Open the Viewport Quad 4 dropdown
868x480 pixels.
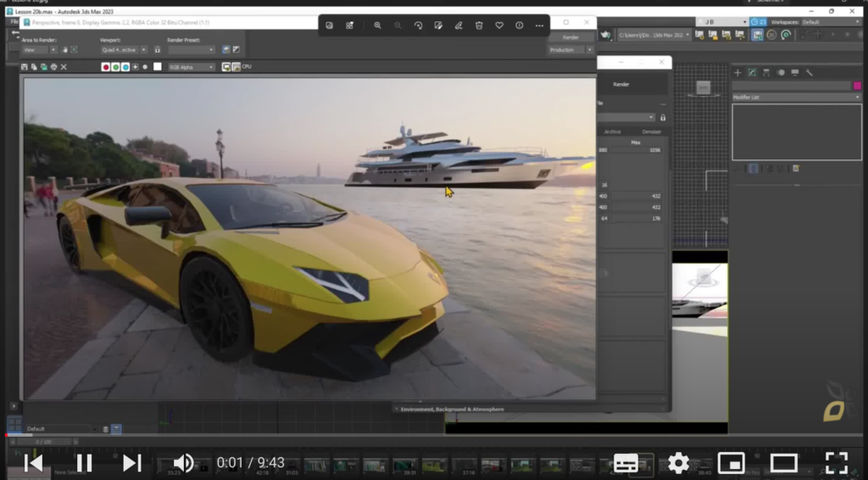124,50
